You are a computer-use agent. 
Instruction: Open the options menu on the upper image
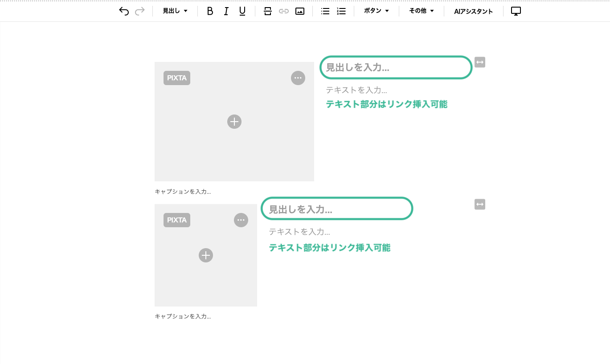[x=298, y=78]
